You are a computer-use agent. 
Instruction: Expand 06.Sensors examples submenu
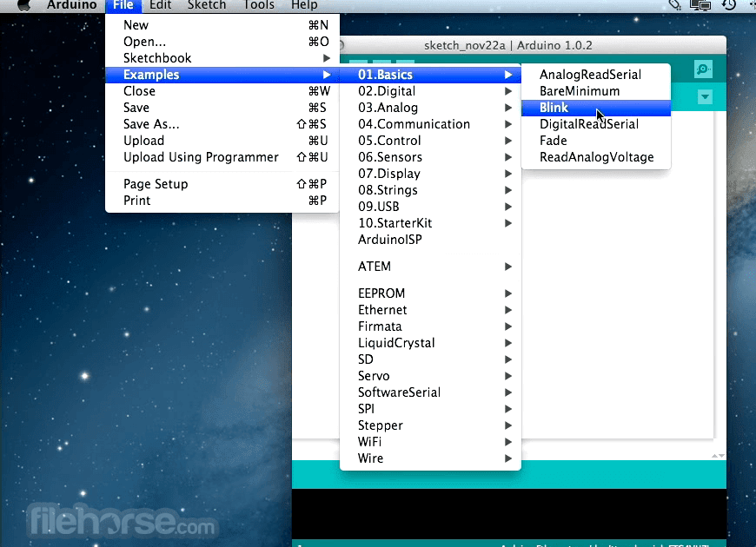(x=430, y=157)
